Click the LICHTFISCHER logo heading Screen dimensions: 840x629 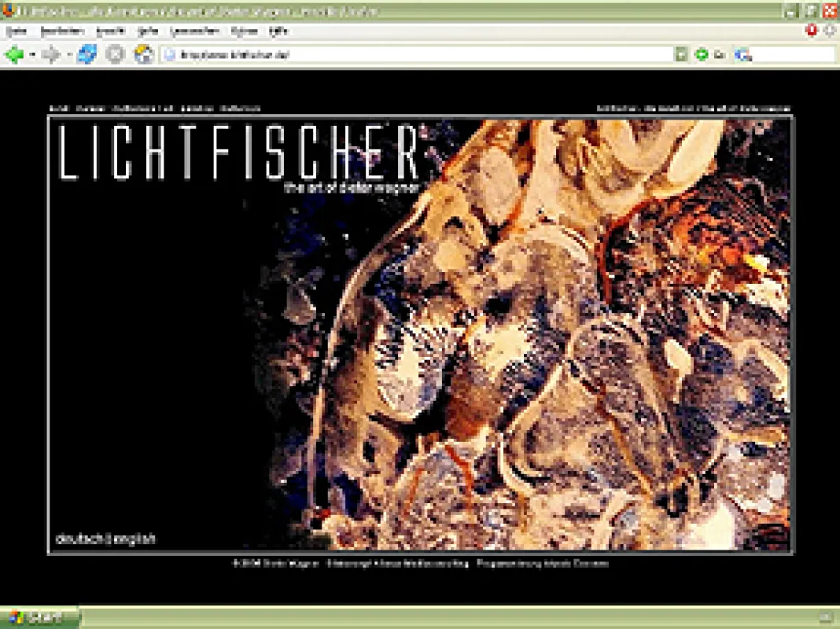point(238,152)
